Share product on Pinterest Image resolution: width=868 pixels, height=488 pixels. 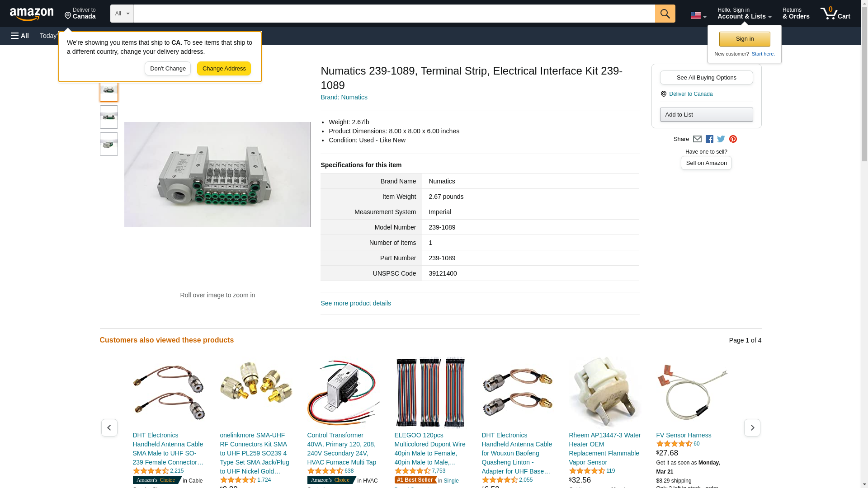tap(733, 139)
